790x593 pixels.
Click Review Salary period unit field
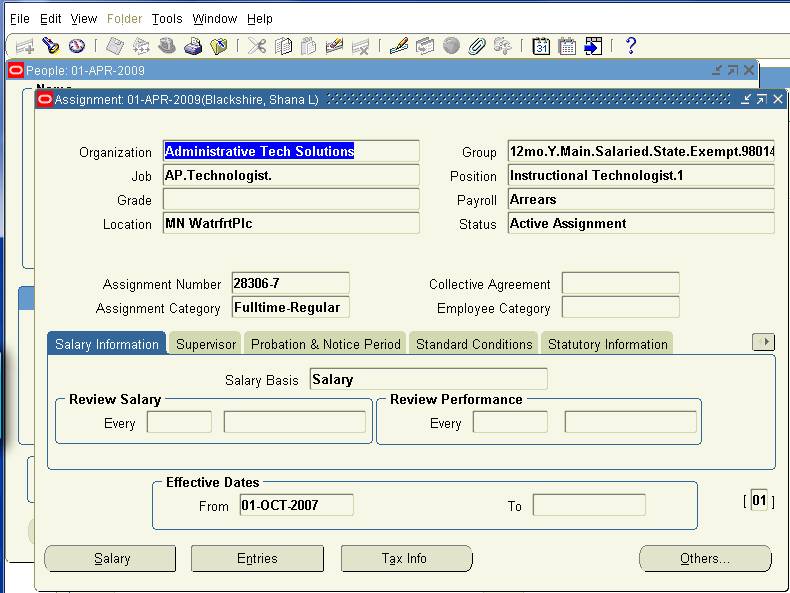(294, 422)
